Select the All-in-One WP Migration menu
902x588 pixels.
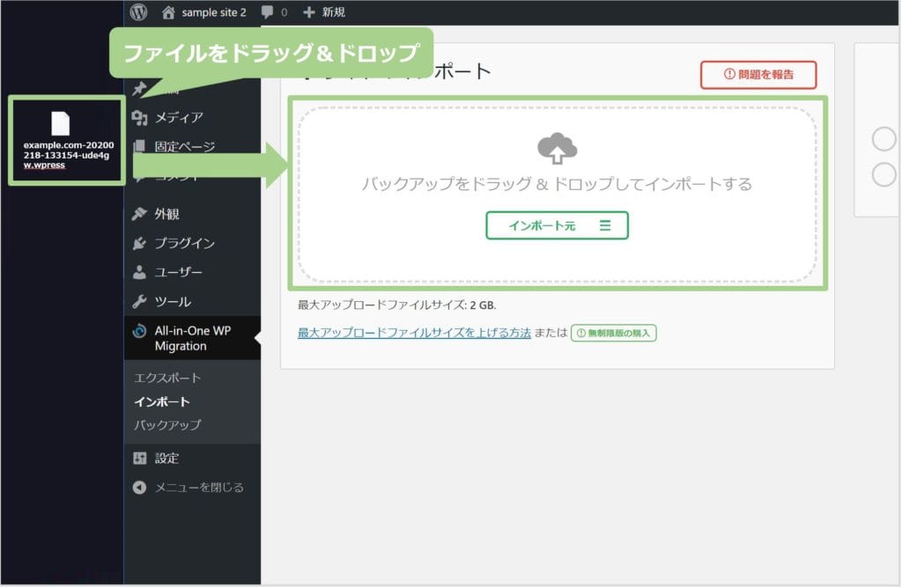coord(193,338)
